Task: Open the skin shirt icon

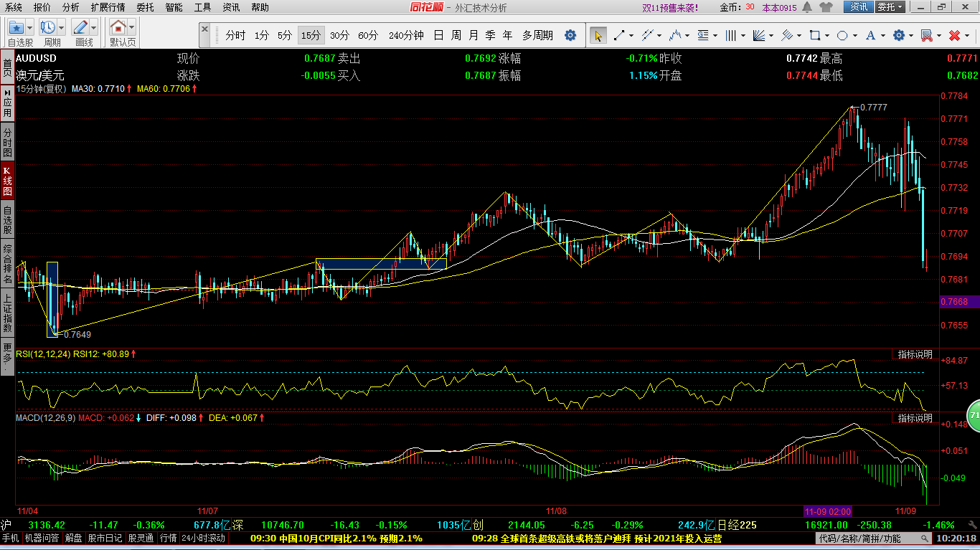Action: (826, 7)
